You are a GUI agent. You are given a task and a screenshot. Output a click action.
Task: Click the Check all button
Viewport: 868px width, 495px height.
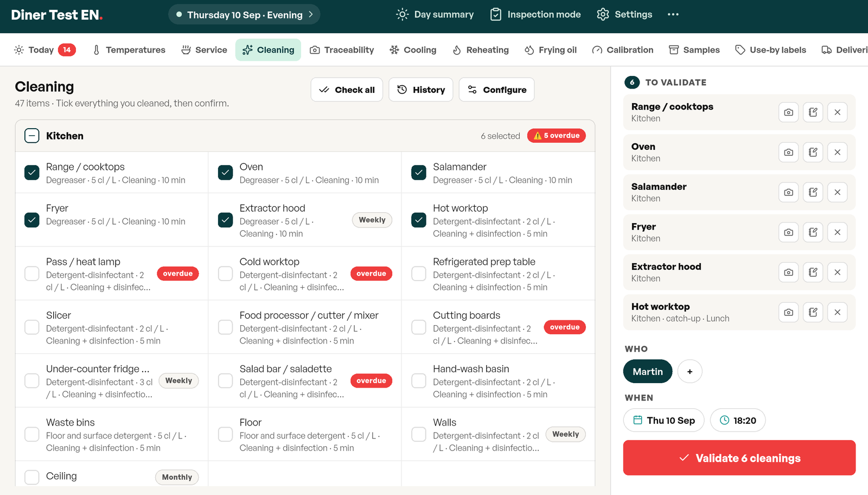tap(347, 90)
